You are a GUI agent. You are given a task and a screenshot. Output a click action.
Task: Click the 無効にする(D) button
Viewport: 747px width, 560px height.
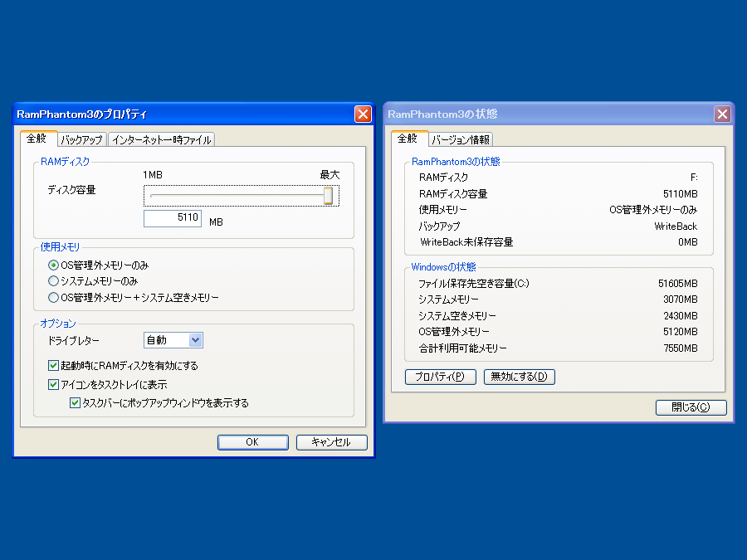pos(520,377)
